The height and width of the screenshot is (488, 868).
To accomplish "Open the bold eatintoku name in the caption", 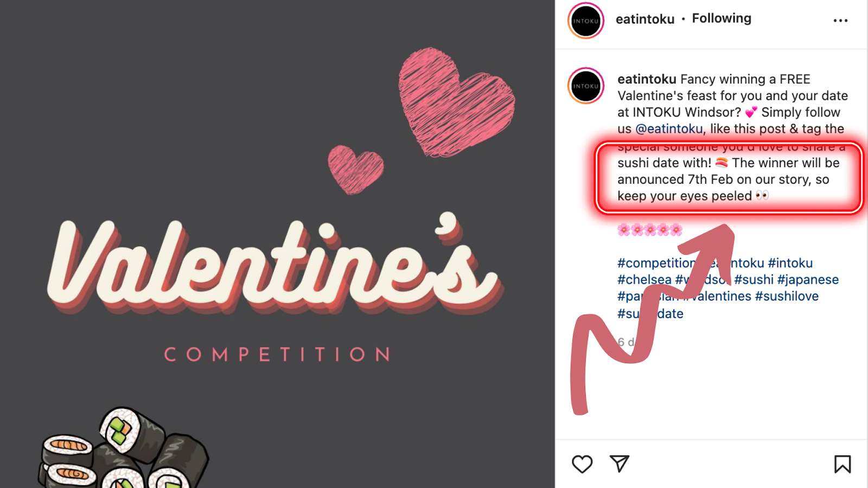I will coord(647,79).
